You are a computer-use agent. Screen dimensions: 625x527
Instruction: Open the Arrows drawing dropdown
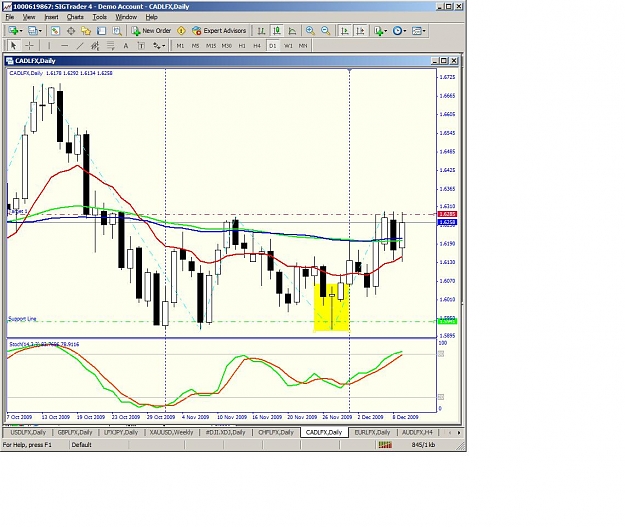click(x=159, y=46)
